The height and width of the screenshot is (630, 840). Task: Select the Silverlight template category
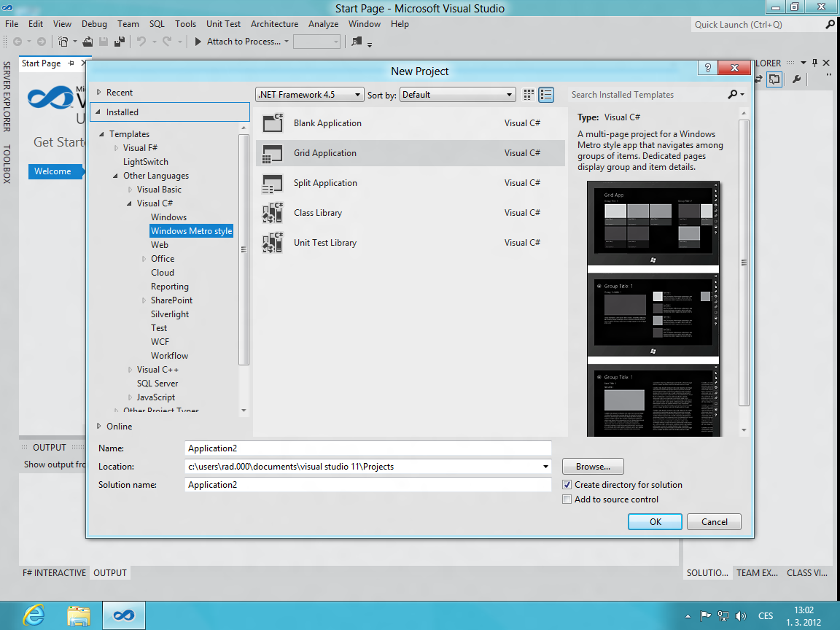(170, 314)
